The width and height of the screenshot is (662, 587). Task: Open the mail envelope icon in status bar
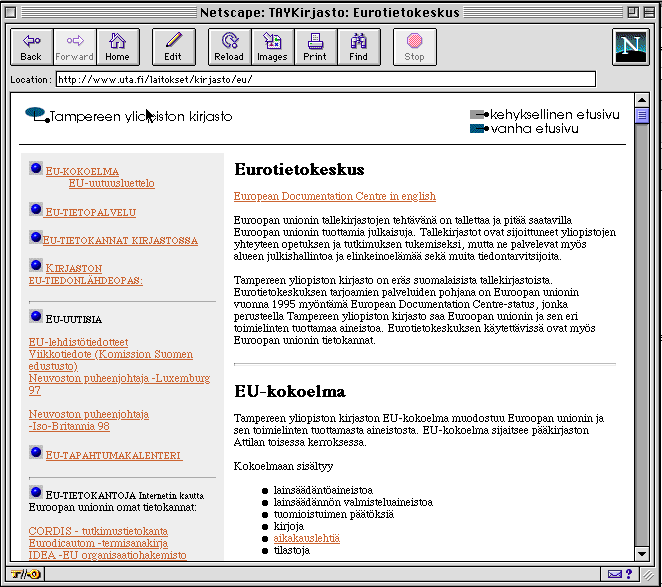[x=614, y=574]
